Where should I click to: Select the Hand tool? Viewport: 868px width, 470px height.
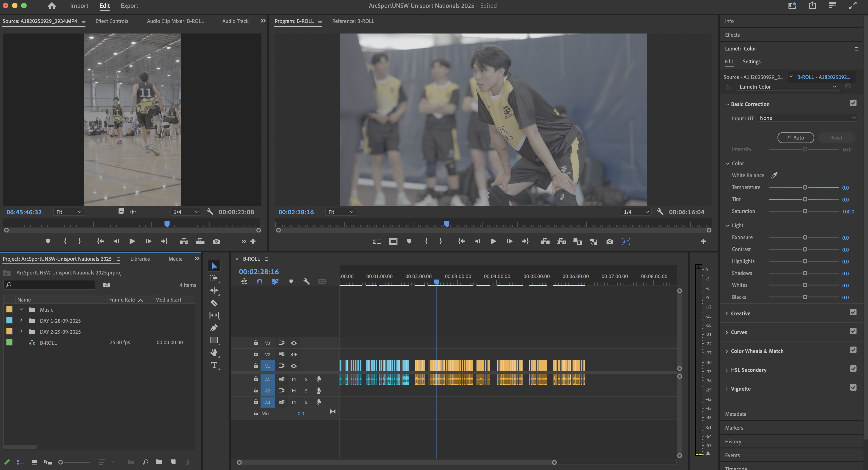coord(214,352)
